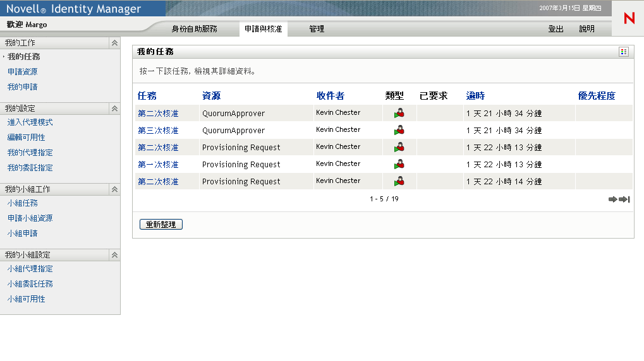Sort the table by 收件者 column
644x361 pixels.
click(x=330, y=95)
